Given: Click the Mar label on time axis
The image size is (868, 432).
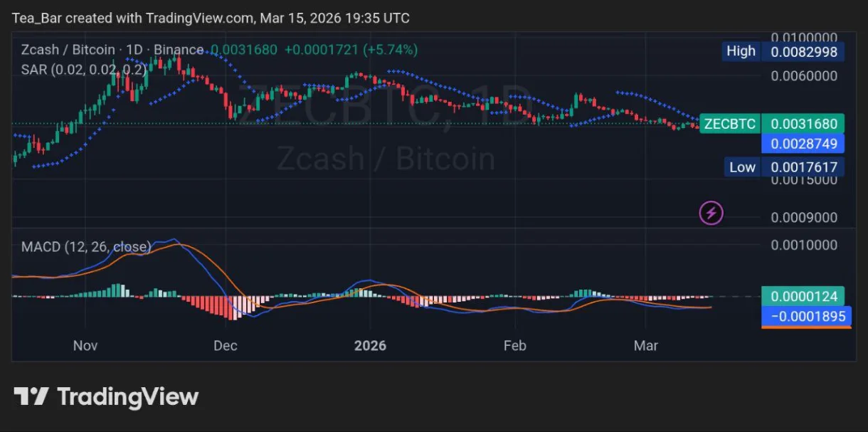Looking at the screenshot, I should coord(646,346).
